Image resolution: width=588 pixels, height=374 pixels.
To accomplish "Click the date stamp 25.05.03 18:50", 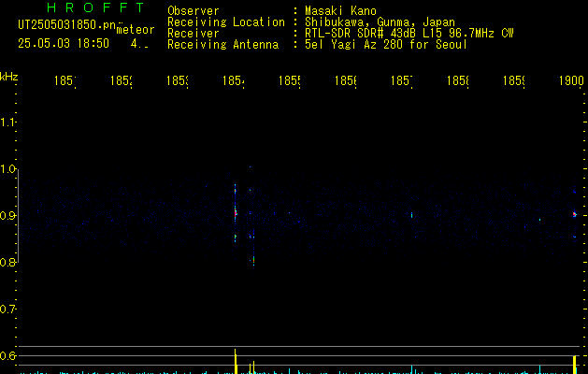I will click(64, 43).
